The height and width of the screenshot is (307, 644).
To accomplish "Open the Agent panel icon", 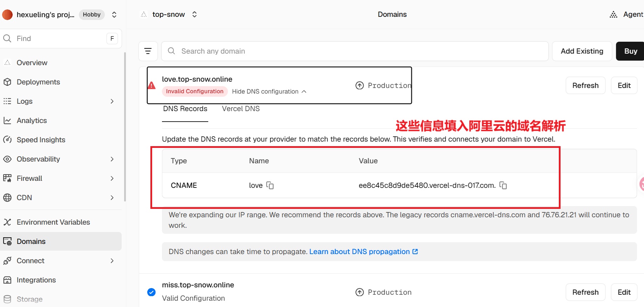I will click(614, 14).
